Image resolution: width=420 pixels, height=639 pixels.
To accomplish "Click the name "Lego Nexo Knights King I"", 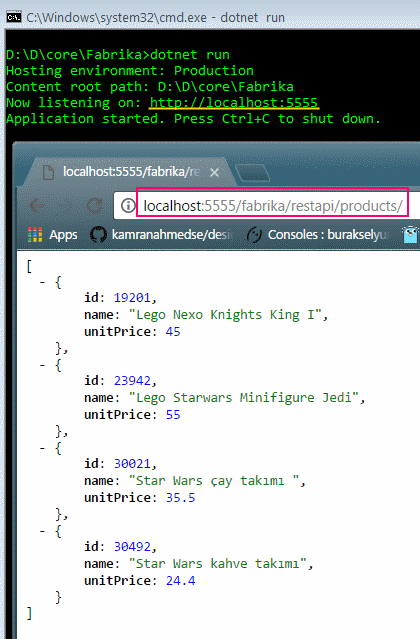I will 225,315.
